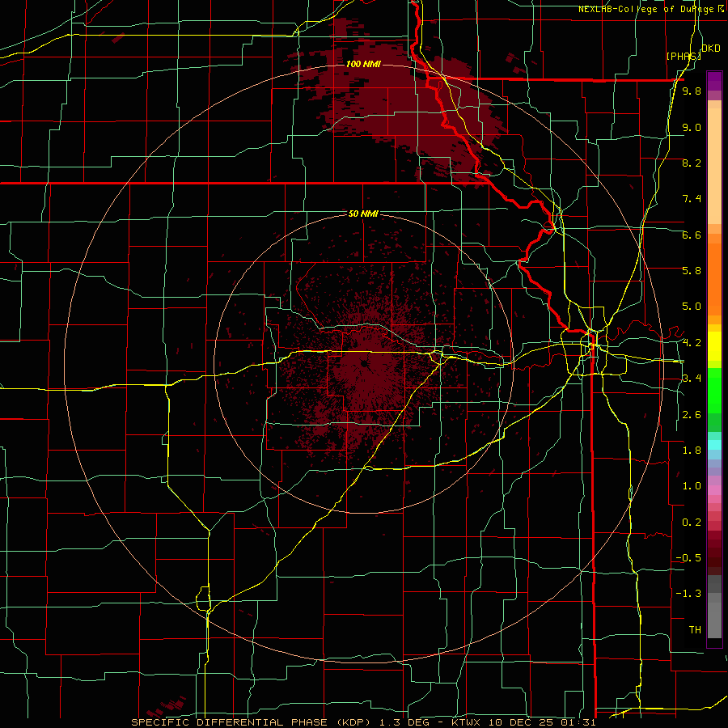Pick the cyan segment of the color bar
Screen dimensions: 728x728
coord(714,444)
